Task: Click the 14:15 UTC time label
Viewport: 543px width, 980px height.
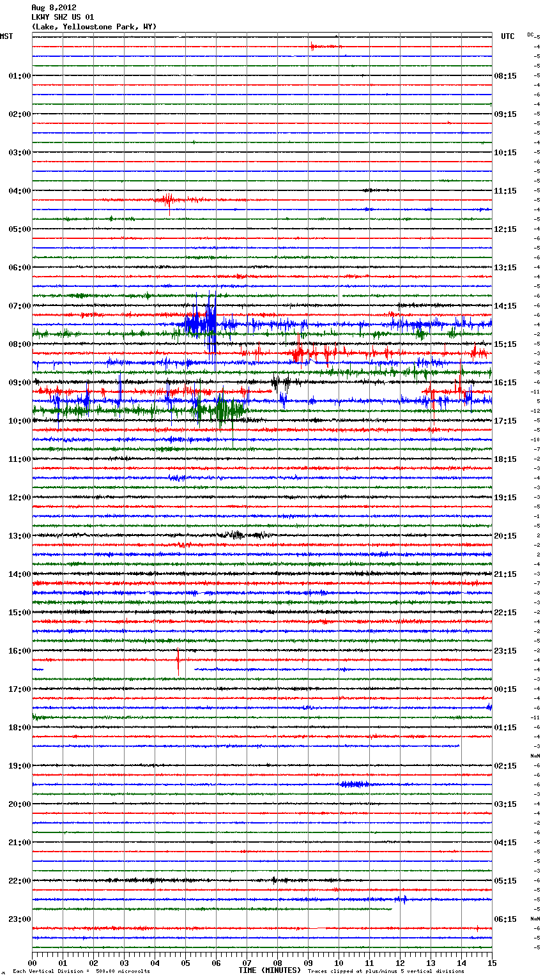Action: [x=505, y=306]
